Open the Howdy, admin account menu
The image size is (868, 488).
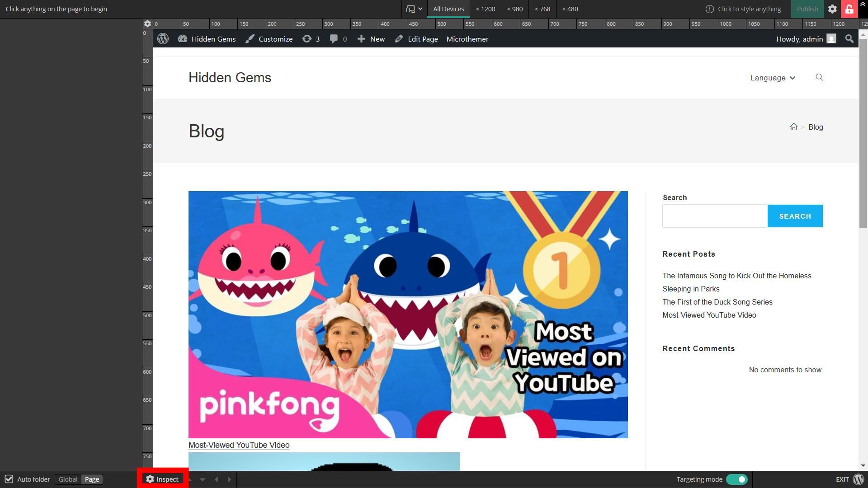[x=806, y=39]
